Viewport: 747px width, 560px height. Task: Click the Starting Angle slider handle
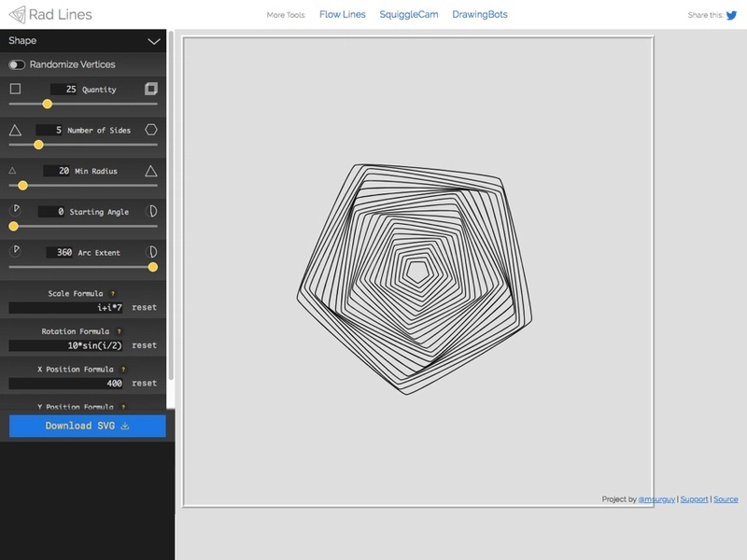point(14,227)
